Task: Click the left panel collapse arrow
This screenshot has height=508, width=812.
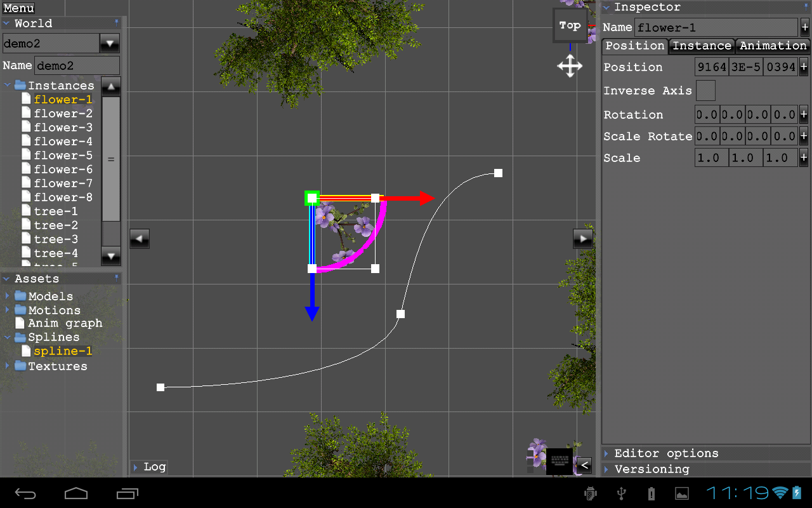Action: pyautogui.click(x=139, y=238)
